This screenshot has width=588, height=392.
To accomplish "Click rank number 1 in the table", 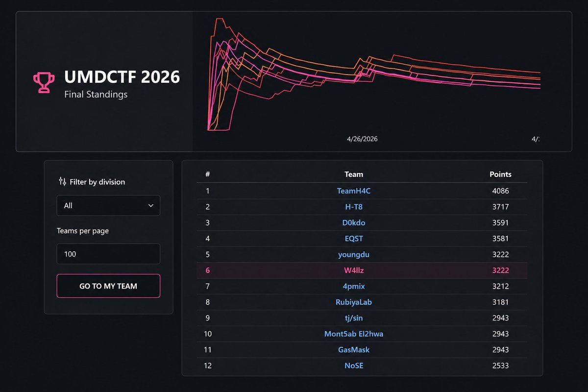I will click(x=208, y=191).
